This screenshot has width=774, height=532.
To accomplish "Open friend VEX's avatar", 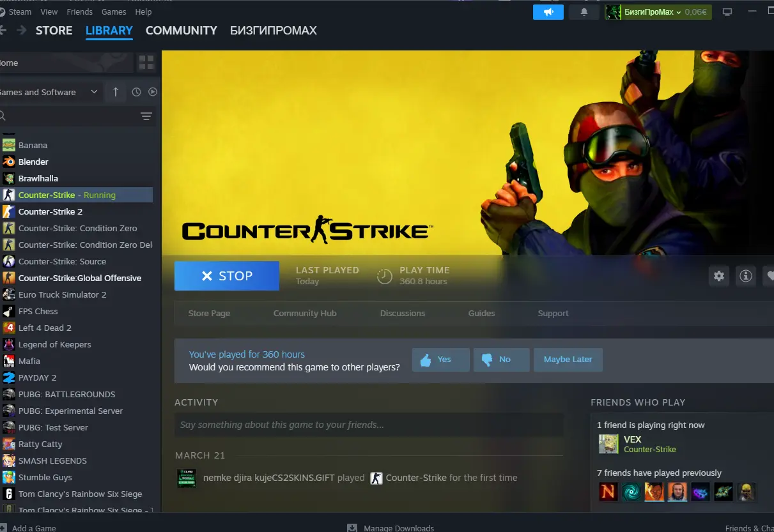I will tap(608, 444).
